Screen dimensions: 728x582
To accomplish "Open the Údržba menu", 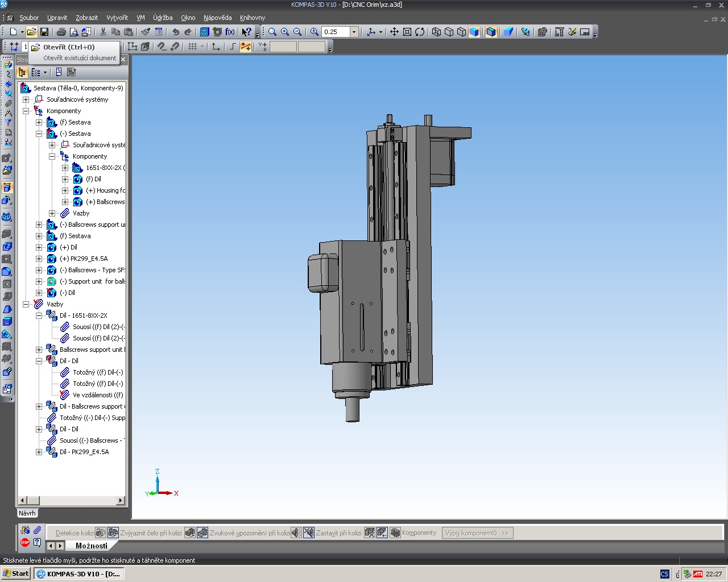I will [163, 18].
